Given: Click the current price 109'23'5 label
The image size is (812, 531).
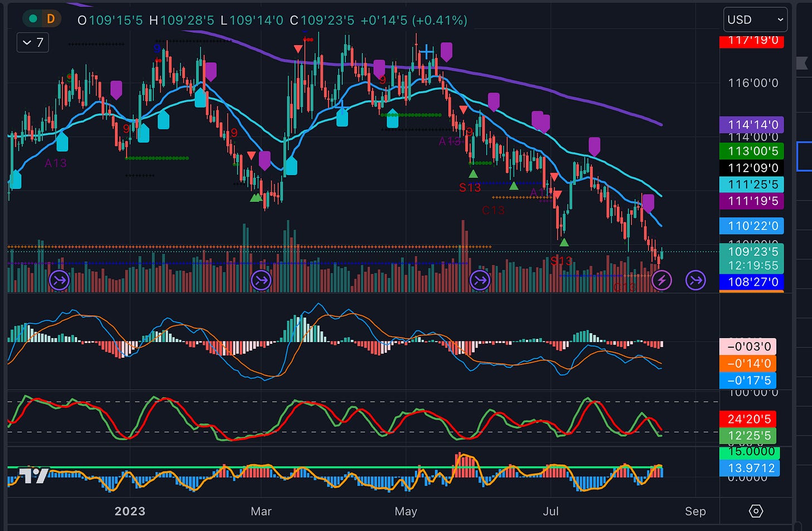Looking at the screenshot, I should pos(752,251).
